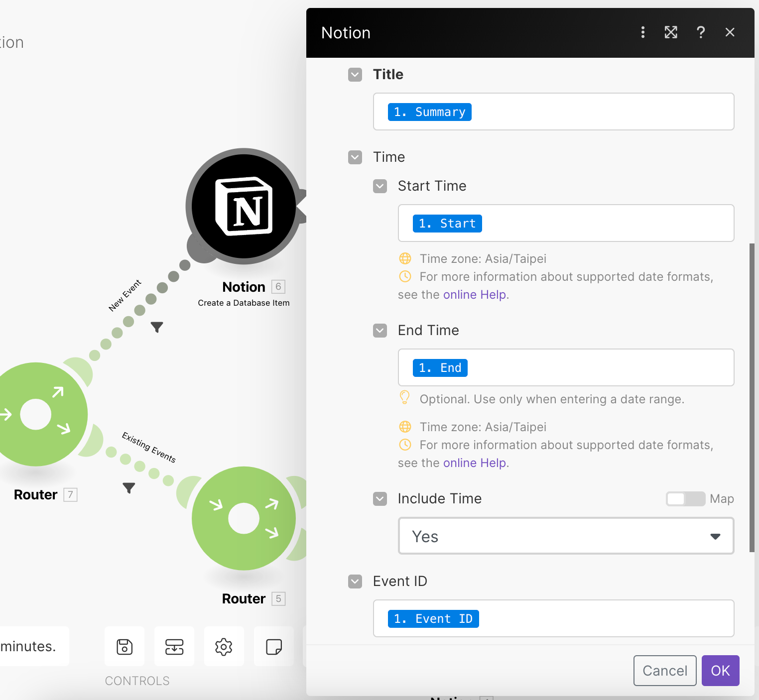This screenshot has width=759, height=700.
Task: Click the lightbulb hint icon under End Time
Action: pos(405,397)
